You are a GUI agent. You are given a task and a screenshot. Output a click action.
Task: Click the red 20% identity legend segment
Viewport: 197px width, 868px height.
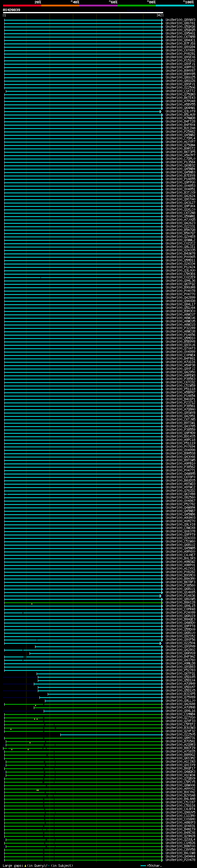(22, 6)
